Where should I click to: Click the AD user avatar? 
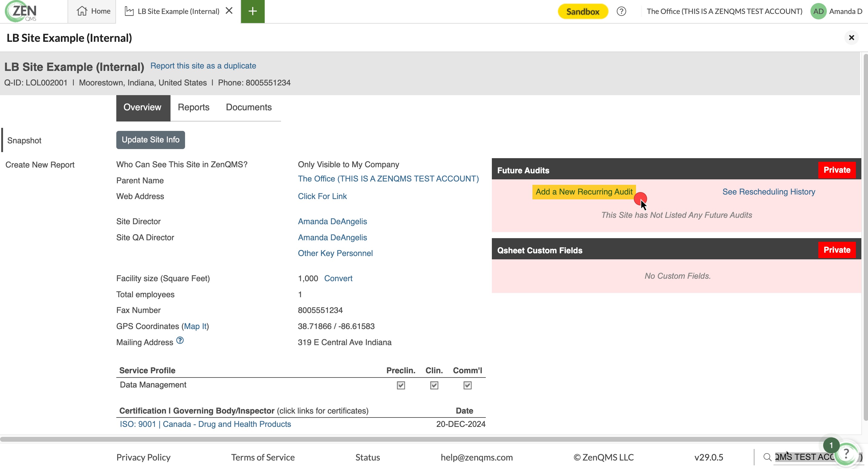tap(818, 12)
